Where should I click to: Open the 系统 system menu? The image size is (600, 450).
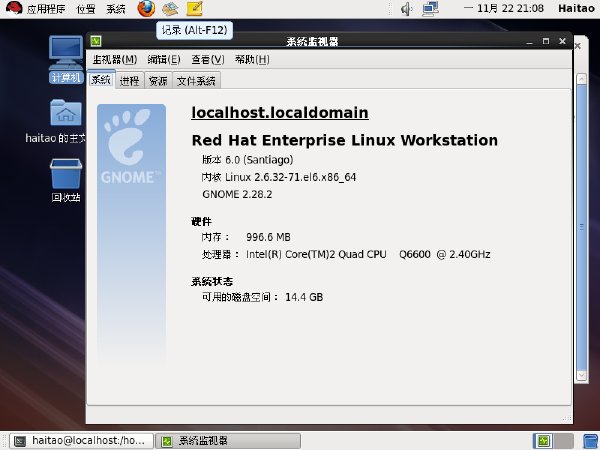pyautogui.click(x=116, y=9)
